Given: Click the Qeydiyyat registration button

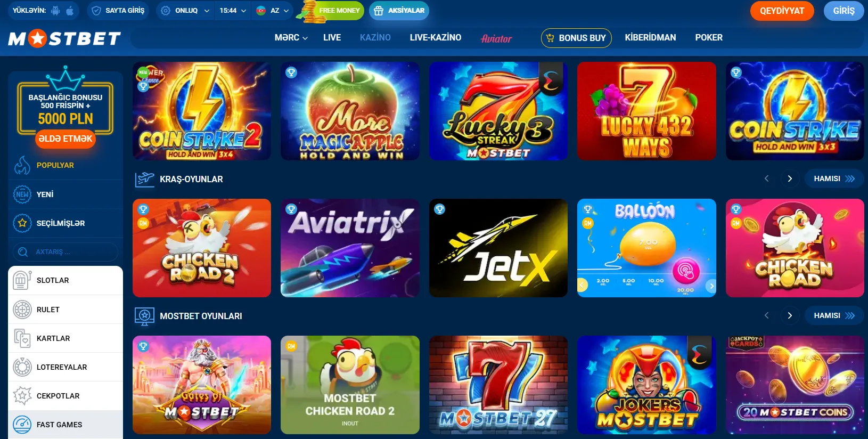Looking at the screenshot, I should [x=782, y=11].
